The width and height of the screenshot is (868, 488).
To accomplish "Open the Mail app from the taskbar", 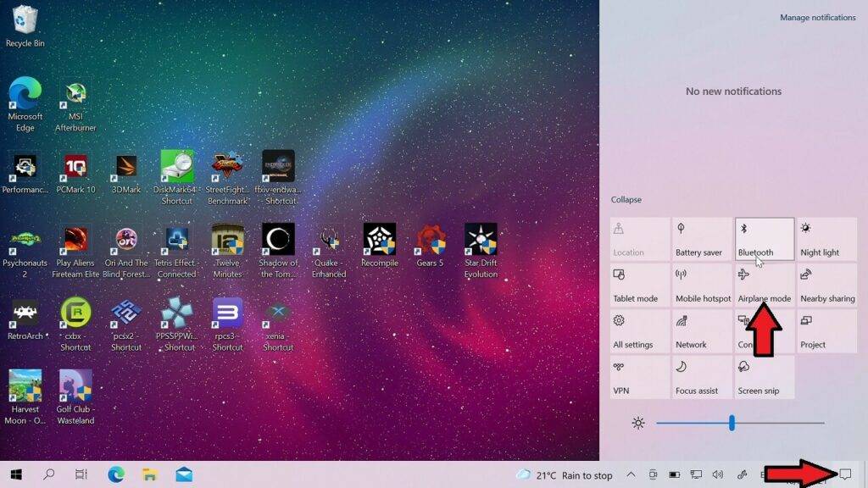I will (184, 474).
